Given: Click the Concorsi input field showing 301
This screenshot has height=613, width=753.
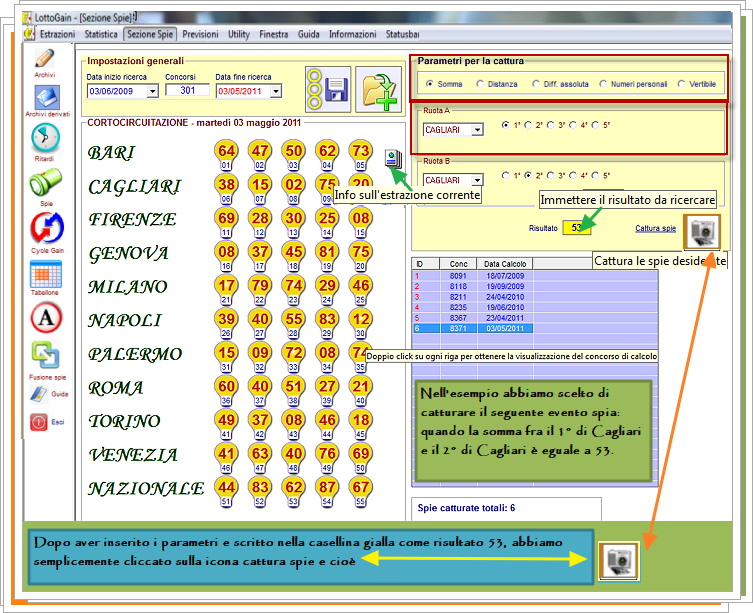Looking at the screenshot, I should [x=187, y=90].
